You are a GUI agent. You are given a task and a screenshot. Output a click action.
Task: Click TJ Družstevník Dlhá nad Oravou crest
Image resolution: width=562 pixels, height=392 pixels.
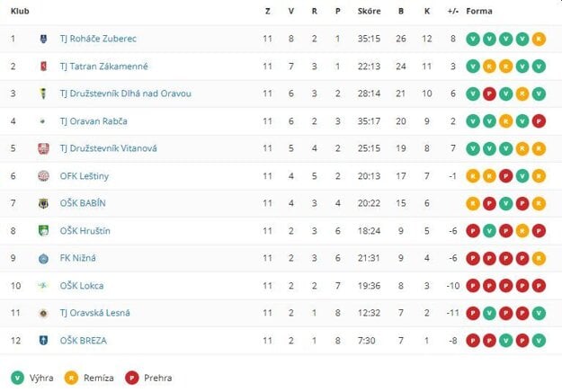44,94
